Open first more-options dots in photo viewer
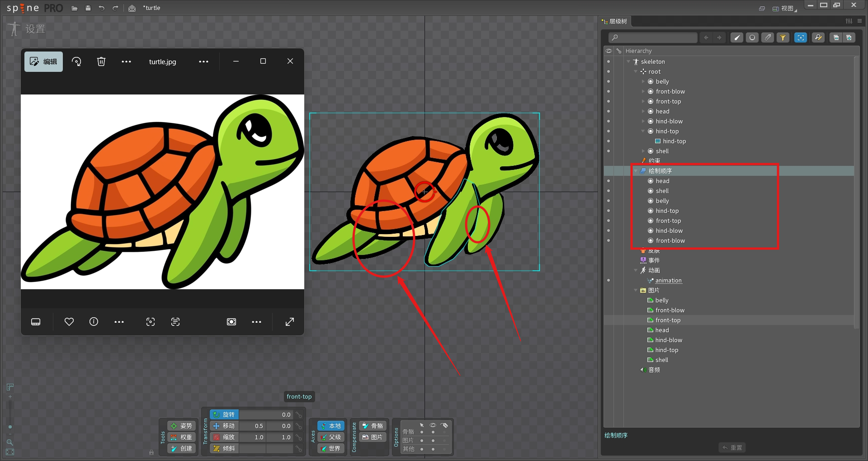The width and height of the screenshot is (868, 461). (x=126, y=61)
